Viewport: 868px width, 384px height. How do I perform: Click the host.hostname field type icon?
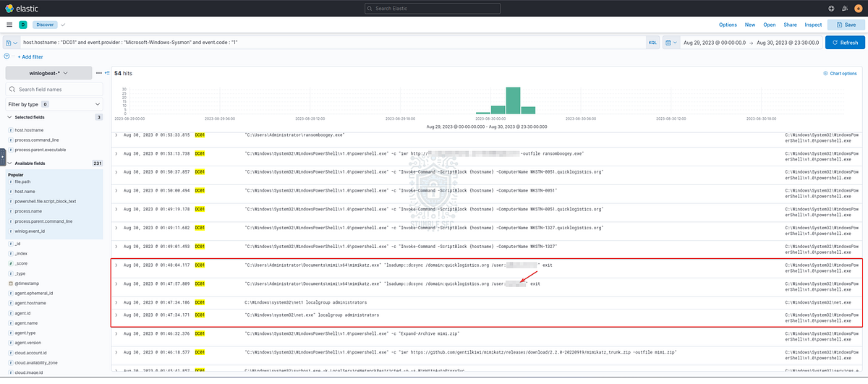coord(10,129)
